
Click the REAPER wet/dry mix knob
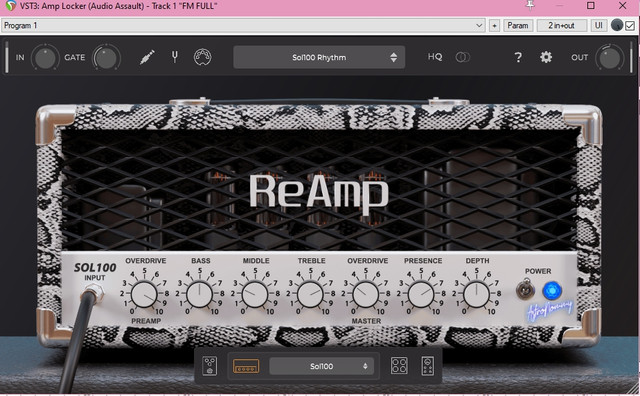coord(617,25)
